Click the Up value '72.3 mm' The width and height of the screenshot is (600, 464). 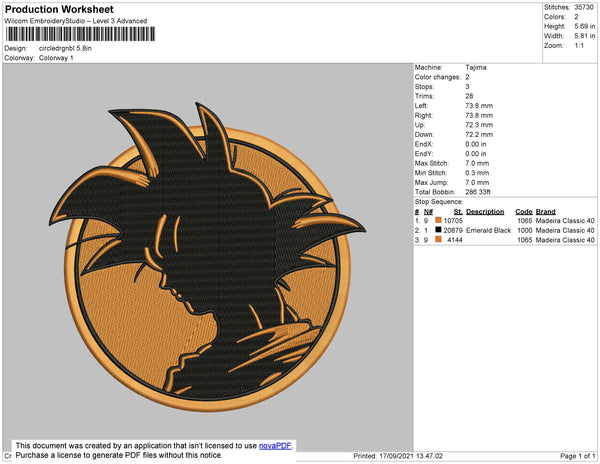click(479, 125)
